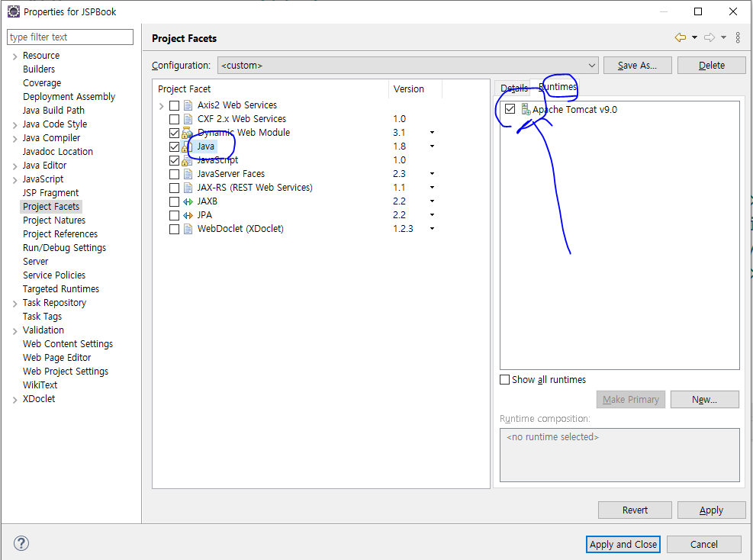Click the Revert button

click(x=635, y=510)
